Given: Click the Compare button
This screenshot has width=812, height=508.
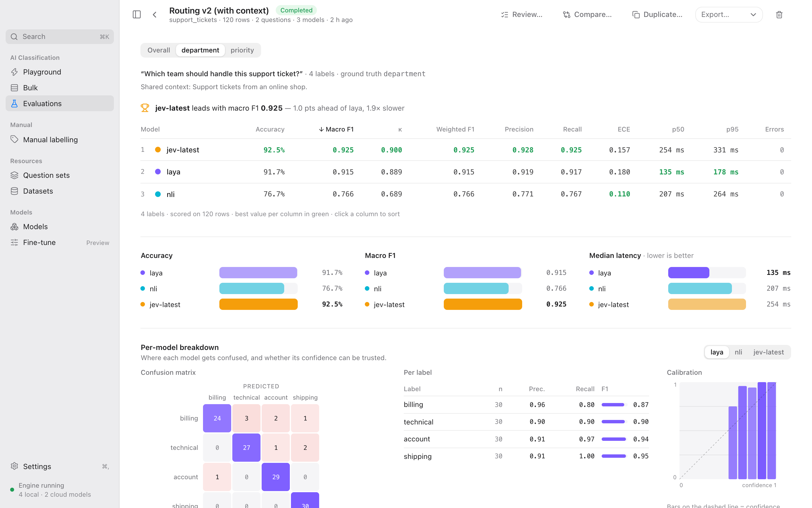Looking at the screenshot, I should 587,14.
